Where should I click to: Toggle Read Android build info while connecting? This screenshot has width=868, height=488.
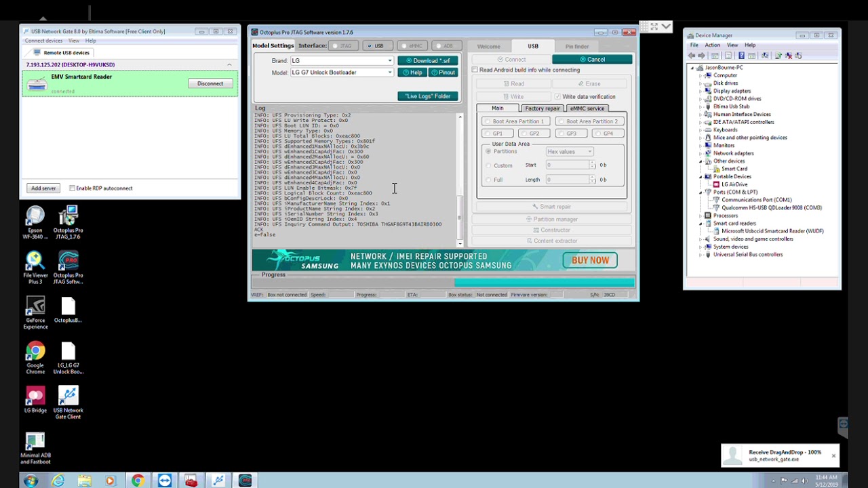click(x=475, y=70)
